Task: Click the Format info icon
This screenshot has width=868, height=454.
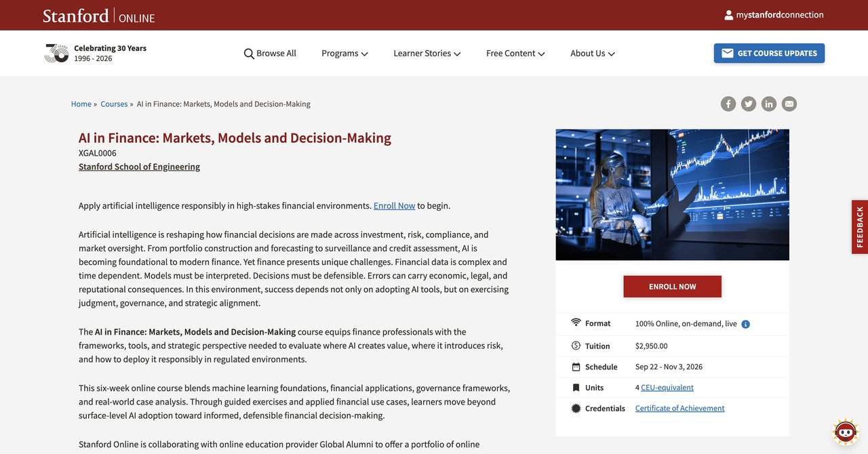Action: click(x=746, y=325)
